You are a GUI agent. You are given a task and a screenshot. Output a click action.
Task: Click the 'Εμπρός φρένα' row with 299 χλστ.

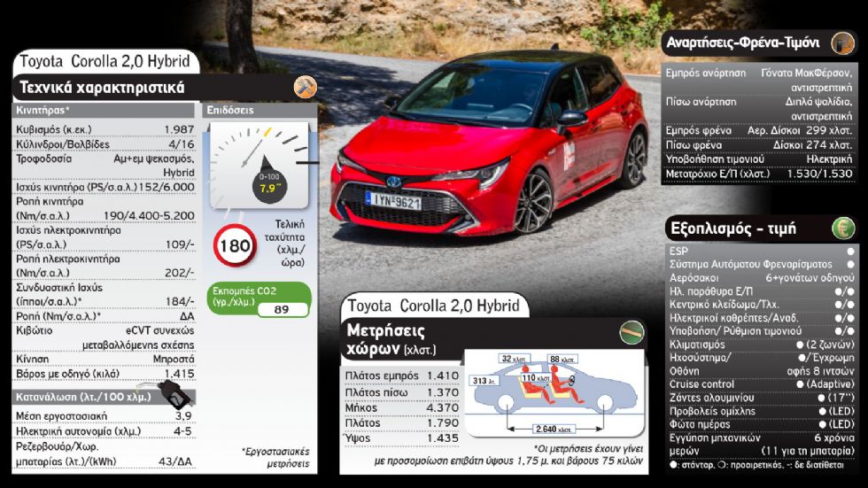(759, 130)
